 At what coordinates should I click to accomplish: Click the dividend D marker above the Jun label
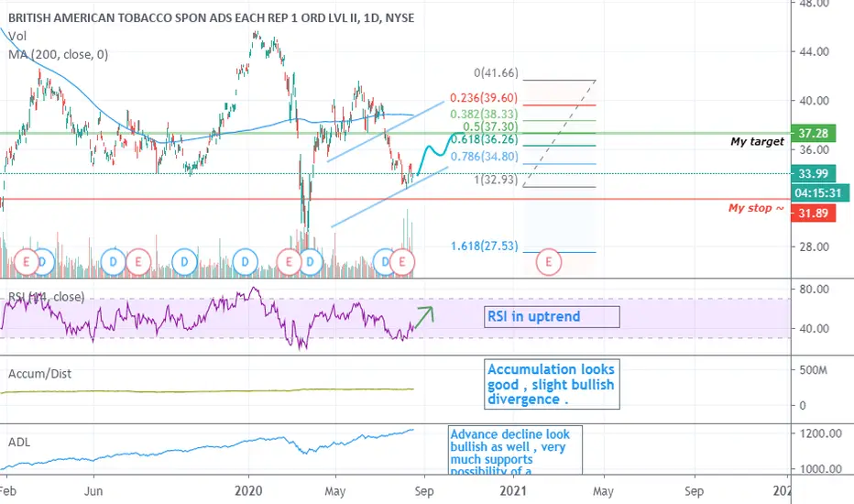point(114,262)
